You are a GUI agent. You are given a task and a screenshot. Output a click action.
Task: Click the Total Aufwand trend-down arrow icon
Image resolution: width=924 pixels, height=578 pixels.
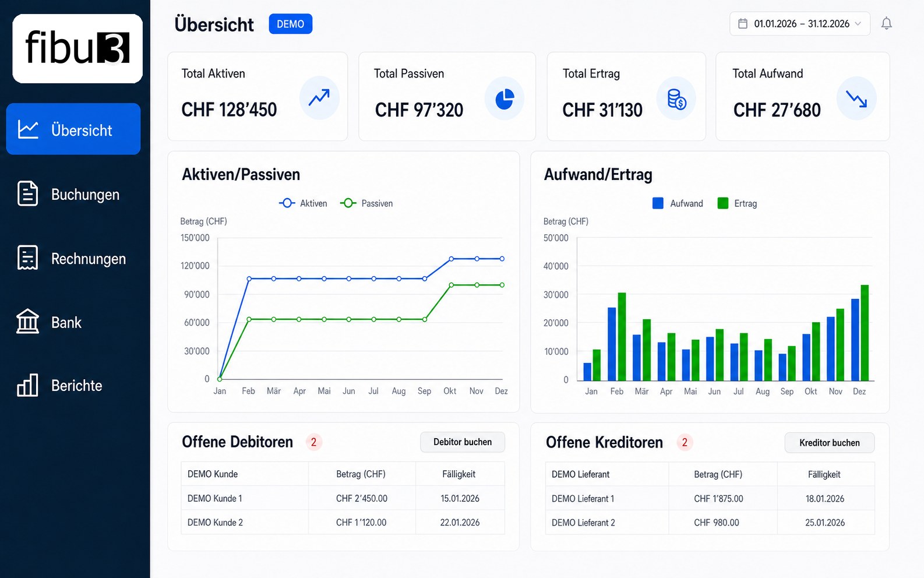click(x=856, y=99)
